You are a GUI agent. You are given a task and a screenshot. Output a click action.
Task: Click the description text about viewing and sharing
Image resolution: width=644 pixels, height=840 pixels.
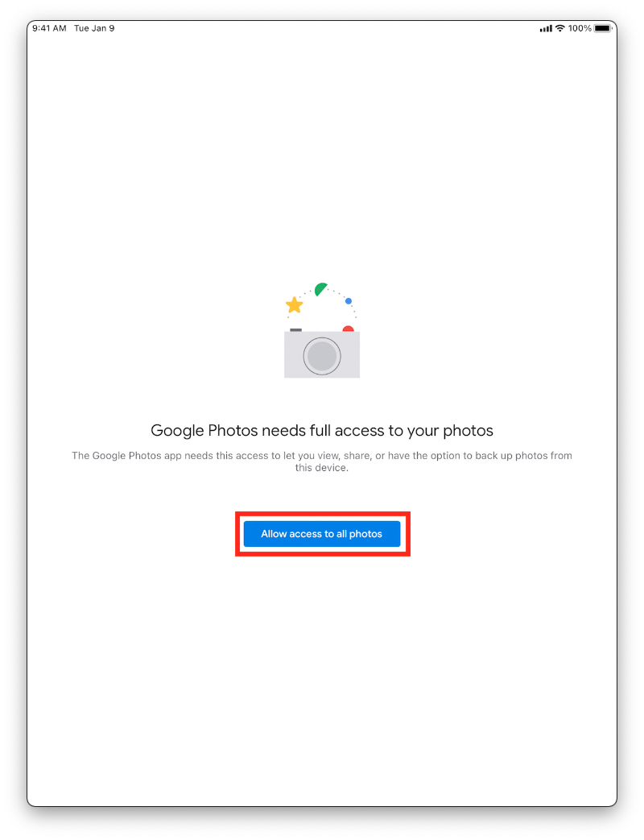pos(322,461)
